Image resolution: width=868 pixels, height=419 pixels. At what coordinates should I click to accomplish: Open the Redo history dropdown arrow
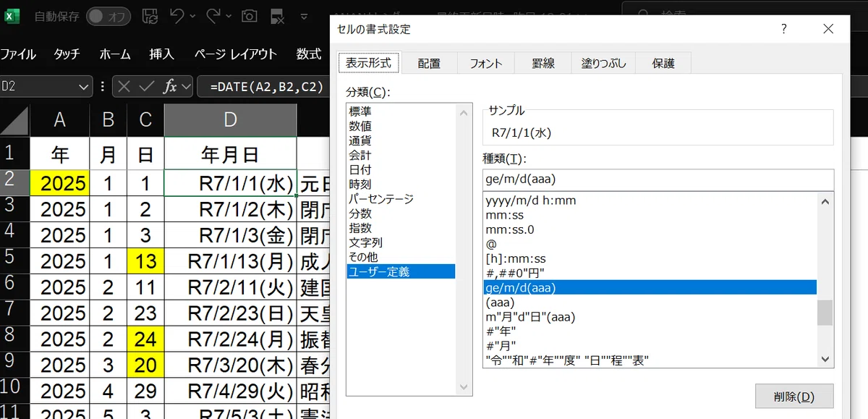[229, 16]
